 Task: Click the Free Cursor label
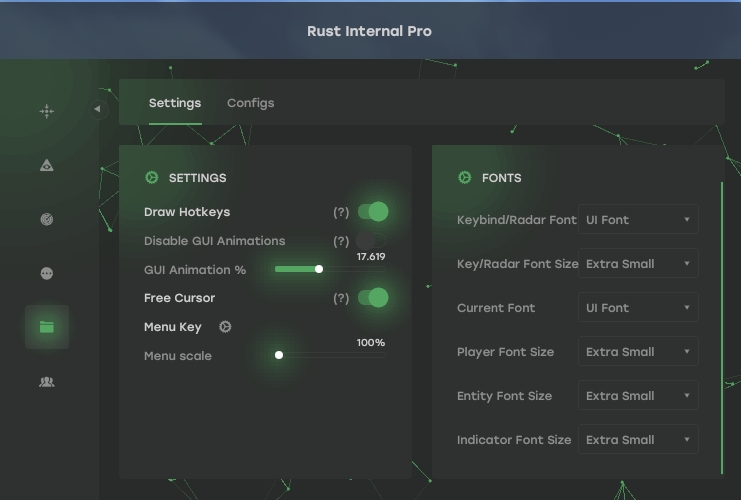180,298
